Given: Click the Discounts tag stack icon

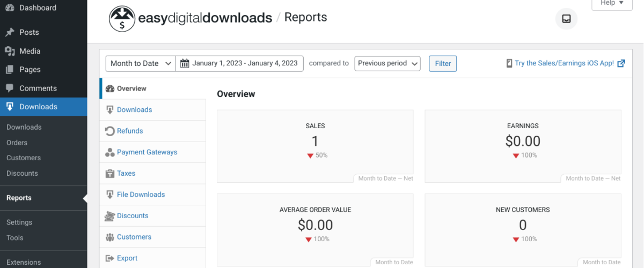Looking at the screenshot, I should 110,216.
